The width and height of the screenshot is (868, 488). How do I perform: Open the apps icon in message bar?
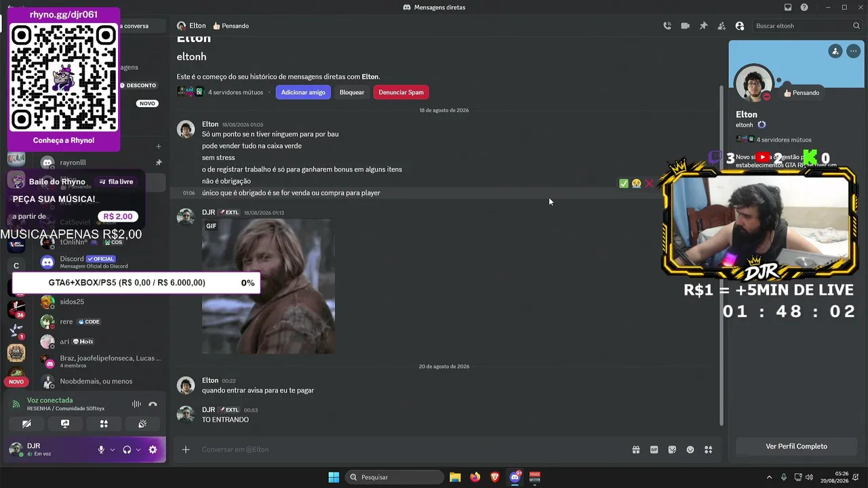point(708,449)
